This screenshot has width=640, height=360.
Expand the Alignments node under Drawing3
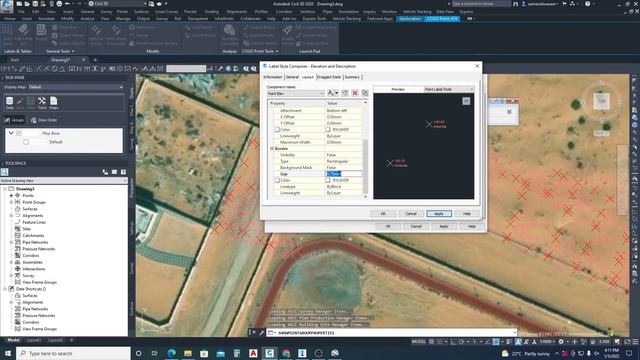11,216
